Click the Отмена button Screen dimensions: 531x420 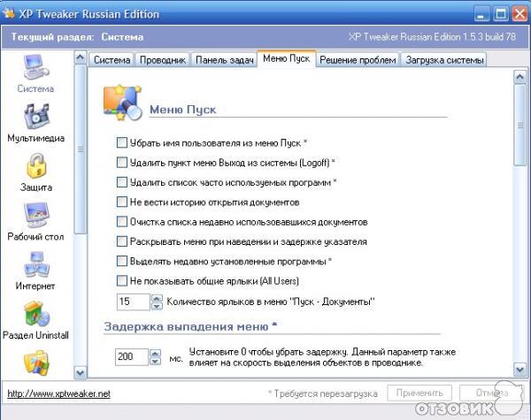pyautogui.click(x=492, y=393)
